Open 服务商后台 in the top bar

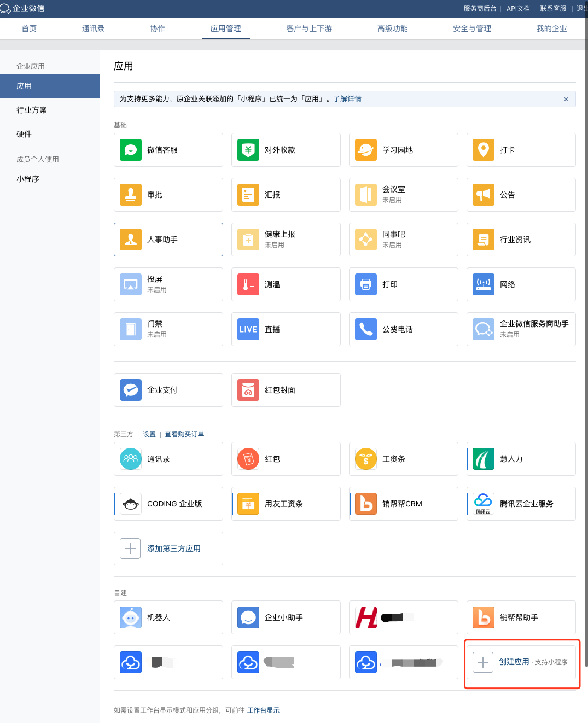[480, 9]
